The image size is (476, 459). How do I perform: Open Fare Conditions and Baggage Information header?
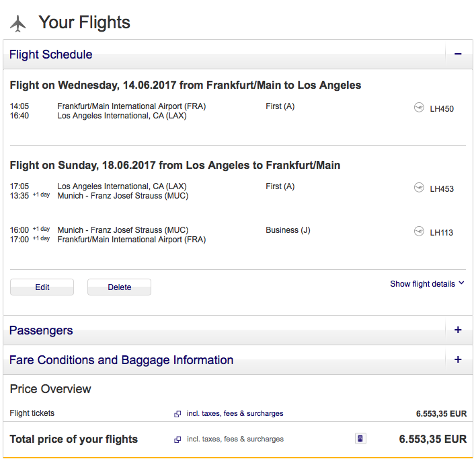[x=122, y=360]
